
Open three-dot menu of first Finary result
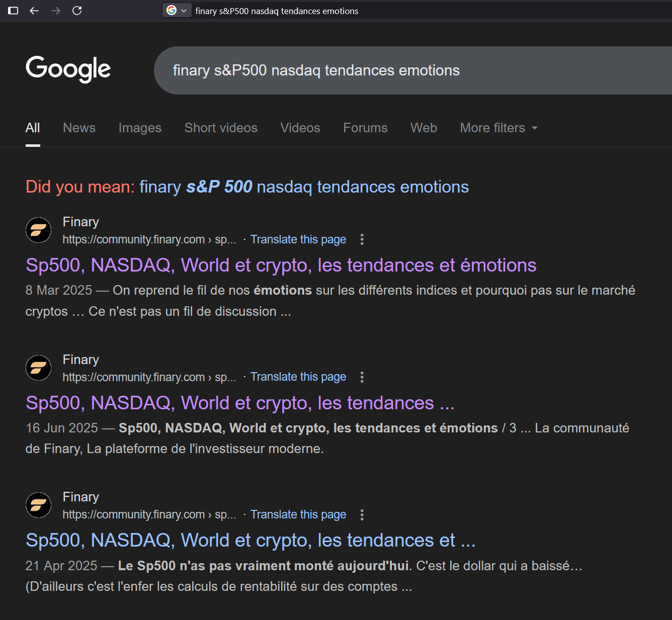click(x=362, y=239)
